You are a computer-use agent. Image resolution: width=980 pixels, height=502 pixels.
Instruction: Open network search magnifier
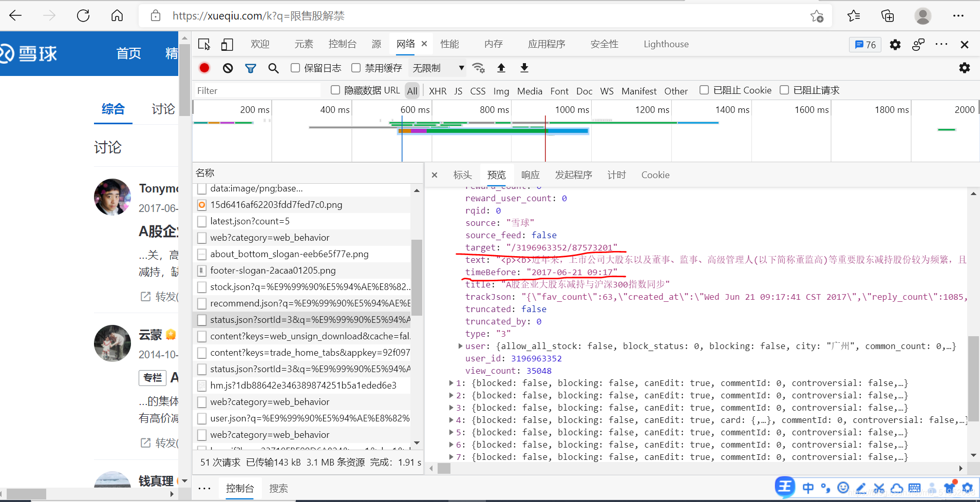click(x=273, y=68)
